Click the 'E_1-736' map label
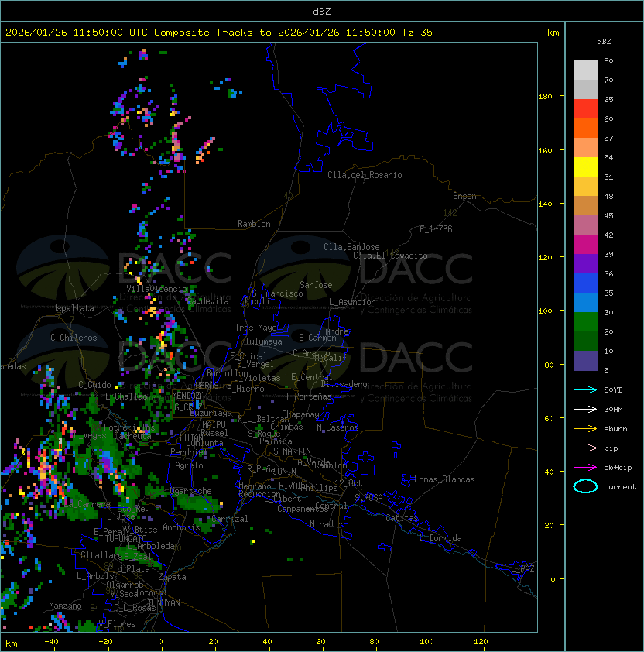This screenshot has width=644, height=652. point(436,229)
